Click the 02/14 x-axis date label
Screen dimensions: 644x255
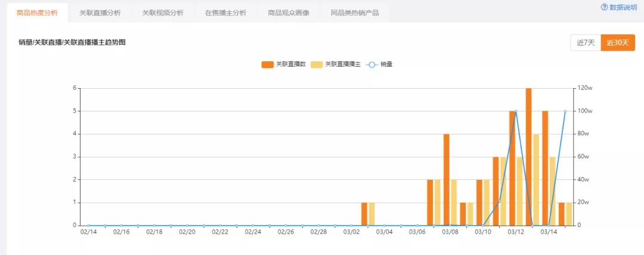click(88, 232)
